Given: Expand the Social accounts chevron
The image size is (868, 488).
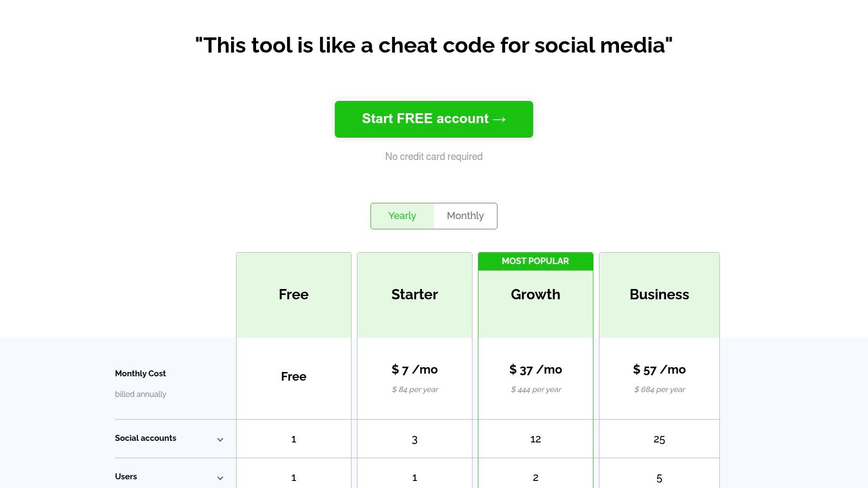Looking at the screenshot, I should coord(220,440).
